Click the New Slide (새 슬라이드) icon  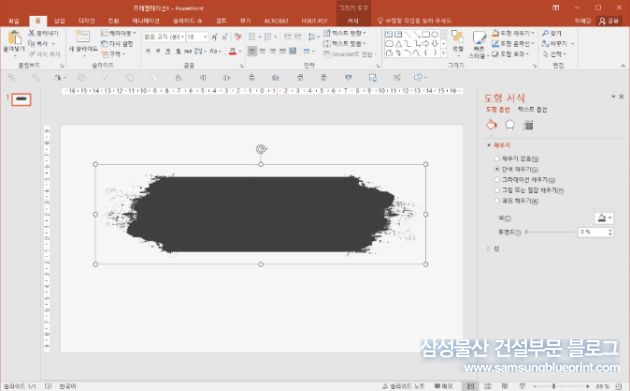tap(83, 37)
